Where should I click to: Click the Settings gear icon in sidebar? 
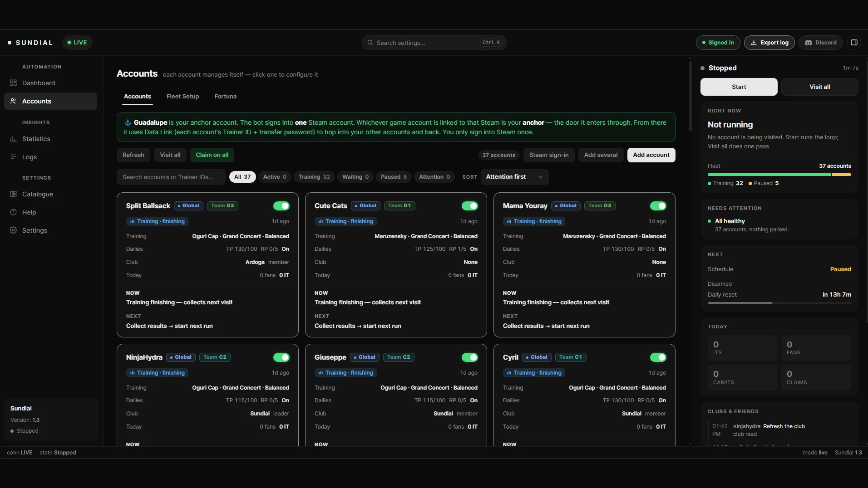[x=13, y=230]
